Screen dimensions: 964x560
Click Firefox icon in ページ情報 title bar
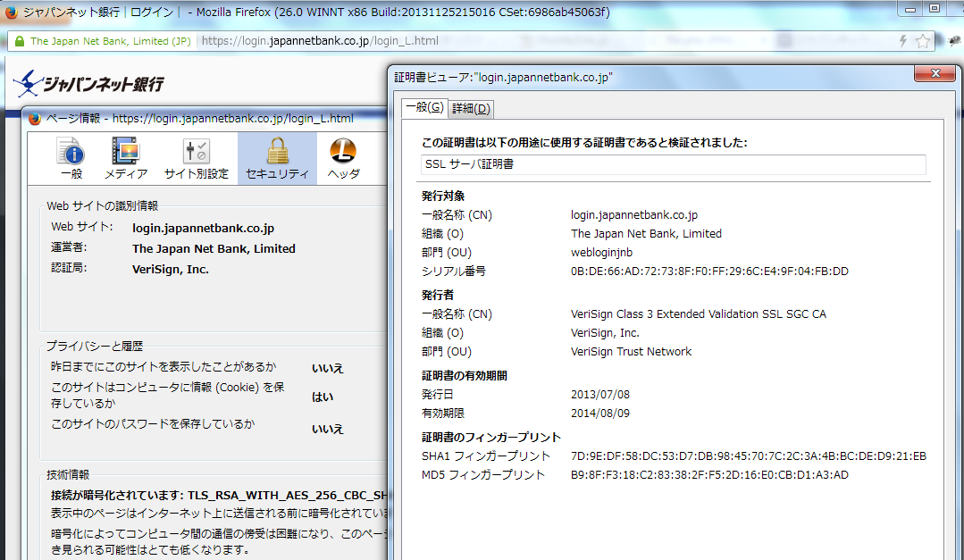click(x=35, y=118)
